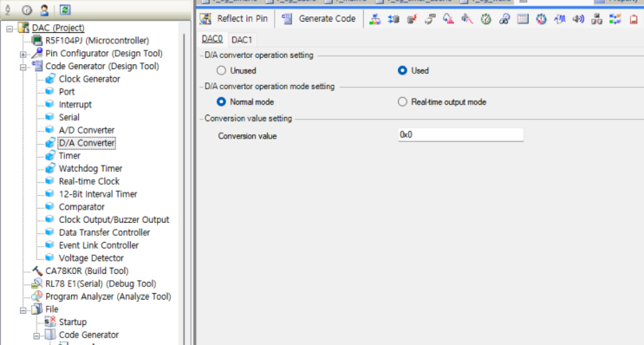Open Clock Output/Buzzer Output in the tree
The width and height of the screenshot is (644, 345).
tap(114, 219)
